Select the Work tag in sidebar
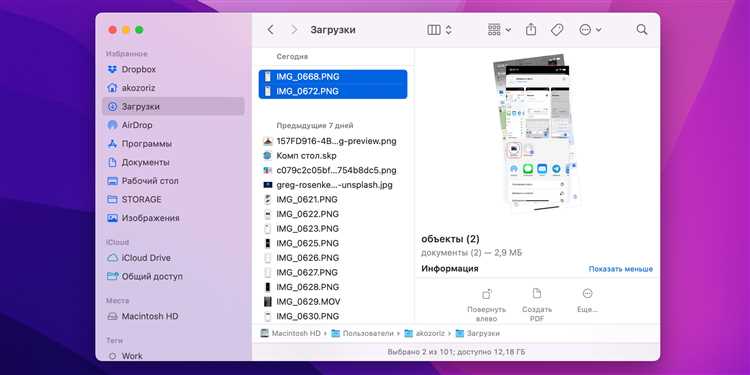The image size is (750, 375). (173, 356)
